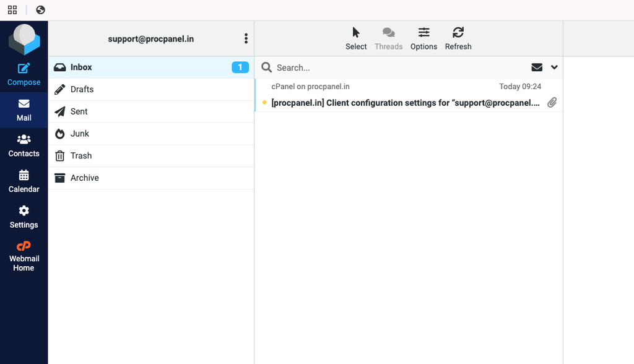Click the yellow unread dot on message
634x364 pixels.
pos(264,103)
